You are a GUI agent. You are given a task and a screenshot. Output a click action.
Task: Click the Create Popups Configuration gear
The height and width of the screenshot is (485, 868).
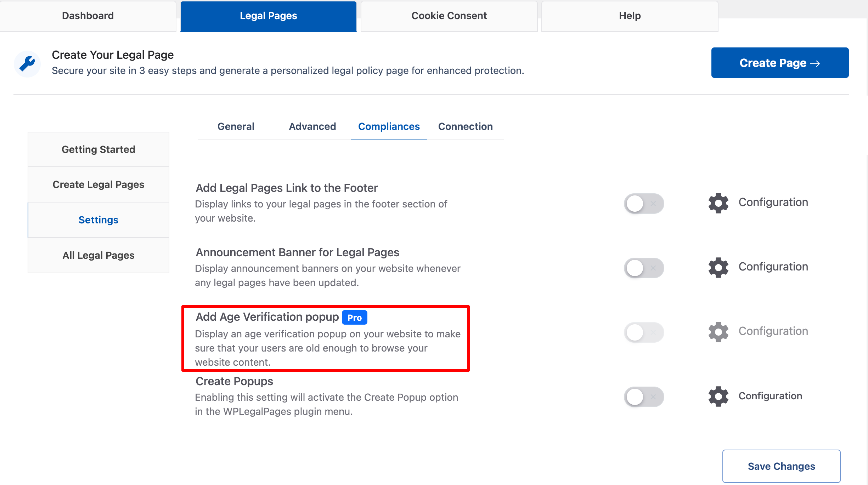(718, 396)
